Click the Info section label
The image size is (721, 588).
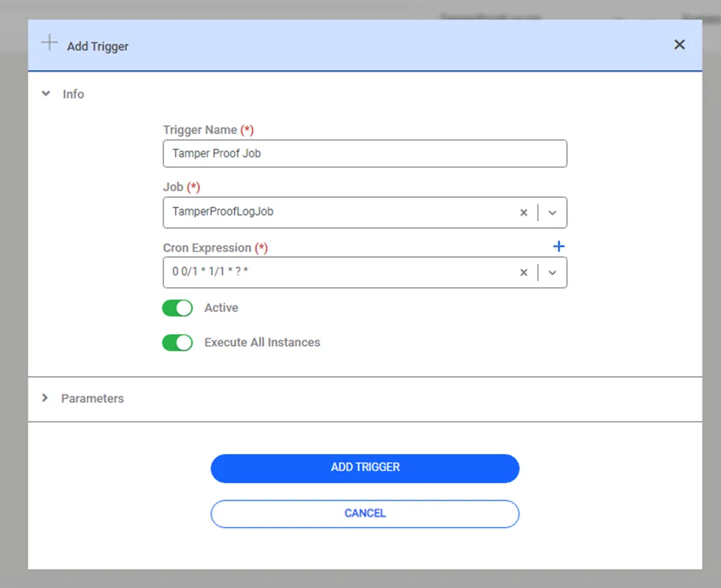click(x=73, y=94)
